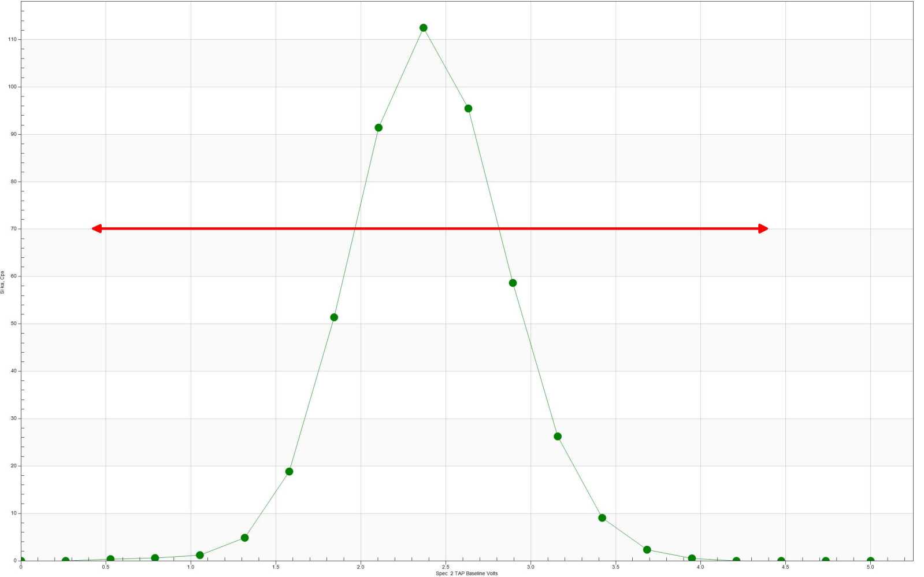Click the data point near 58 Cps
The width and height of the screenshot is (924, 577).
click(x=513, y=283)
